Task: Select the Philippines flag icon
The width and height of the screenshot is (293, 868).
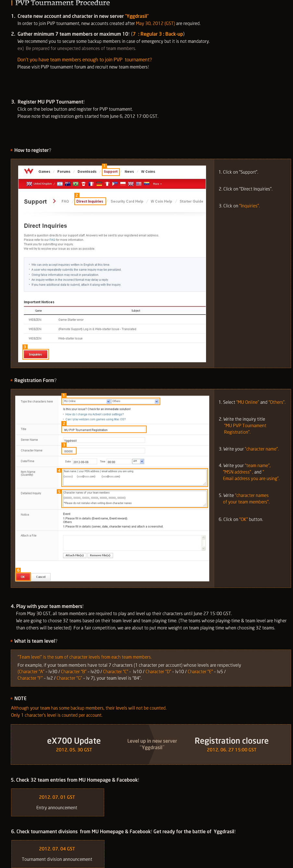Action: [115, 184]
